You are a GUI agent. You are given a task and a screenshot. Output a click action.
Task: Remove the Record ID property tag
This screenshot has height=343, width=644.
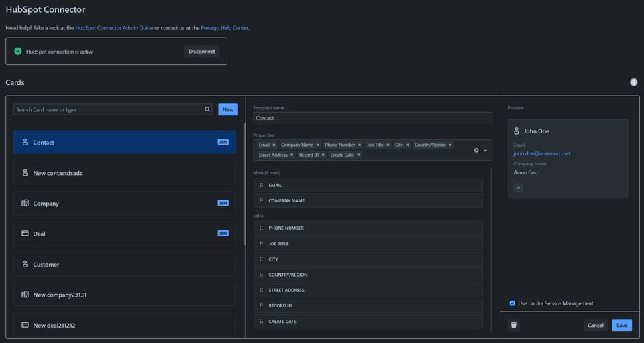[x=323, y=155]
